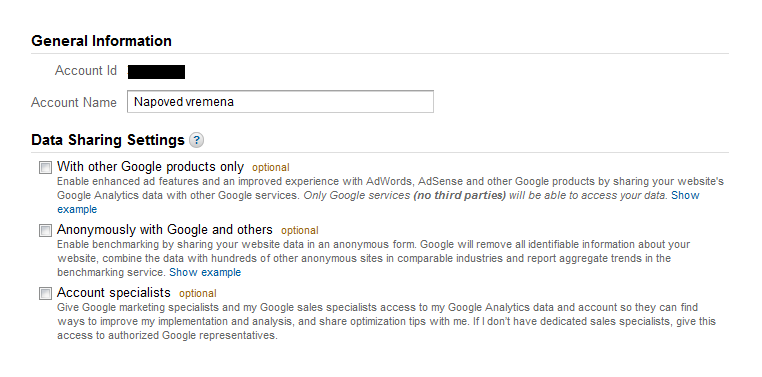Check the Account specialists checkbox
The image size is (762, 377).
[45, 293]
